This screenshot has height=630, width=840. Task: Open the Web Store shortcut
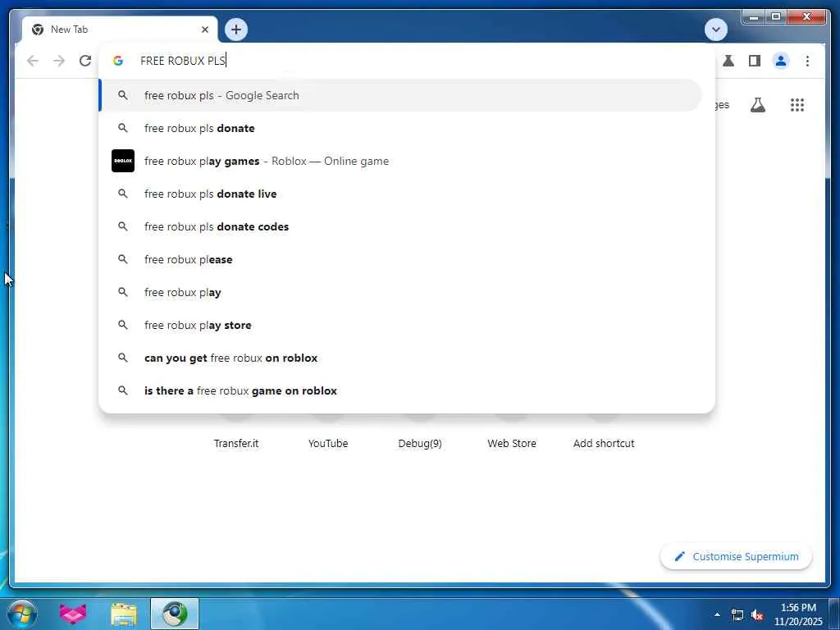click(x=512, y=443)
